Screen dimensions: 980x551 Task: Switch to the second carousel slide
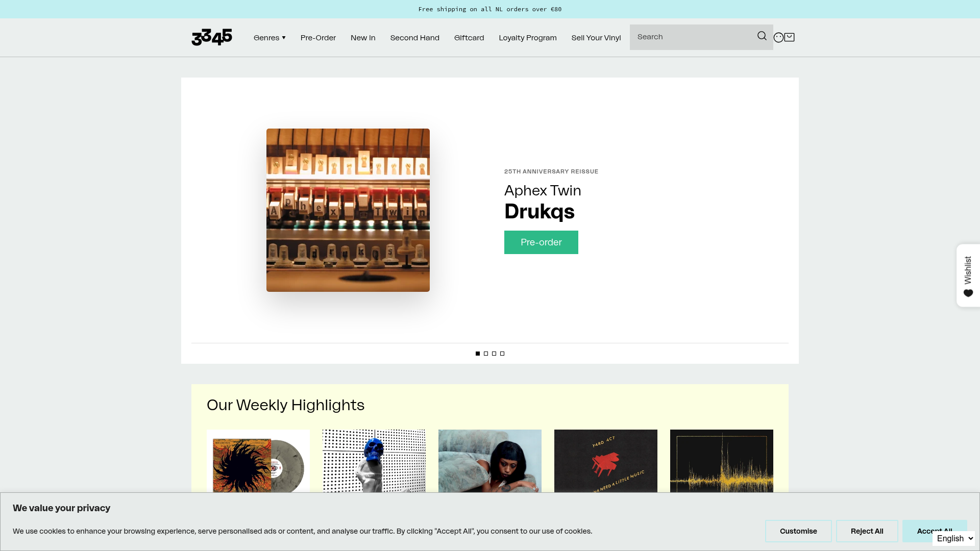point(486,354)
